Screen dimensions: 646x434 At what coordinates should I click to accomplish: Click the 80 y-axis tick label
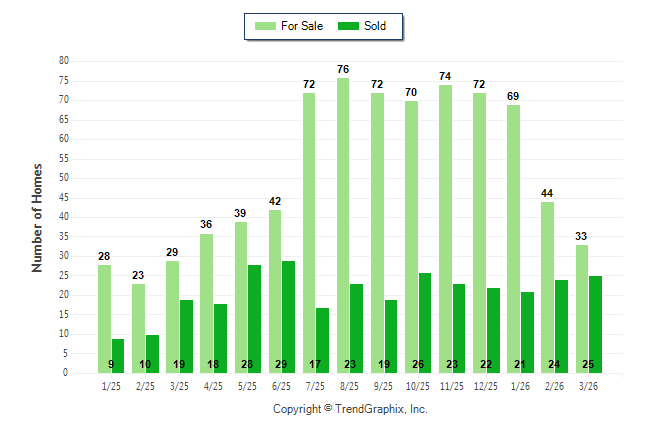pyautogui.click(x=63, y=61)
